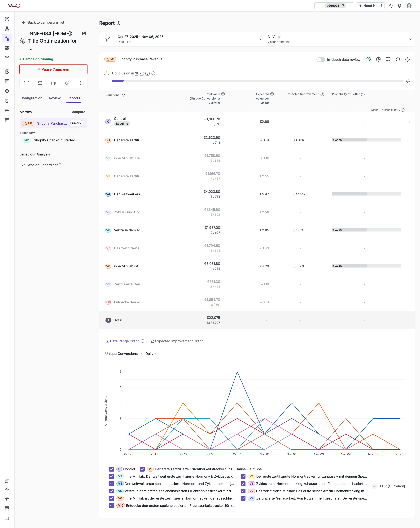Click the archive campaign icon

coord(26,83)
